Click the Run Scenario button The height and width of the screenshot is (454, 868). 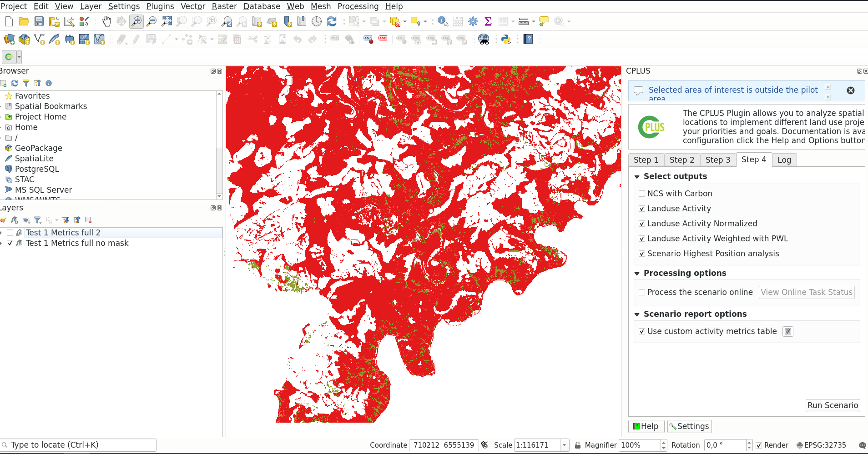coord(833,405)
